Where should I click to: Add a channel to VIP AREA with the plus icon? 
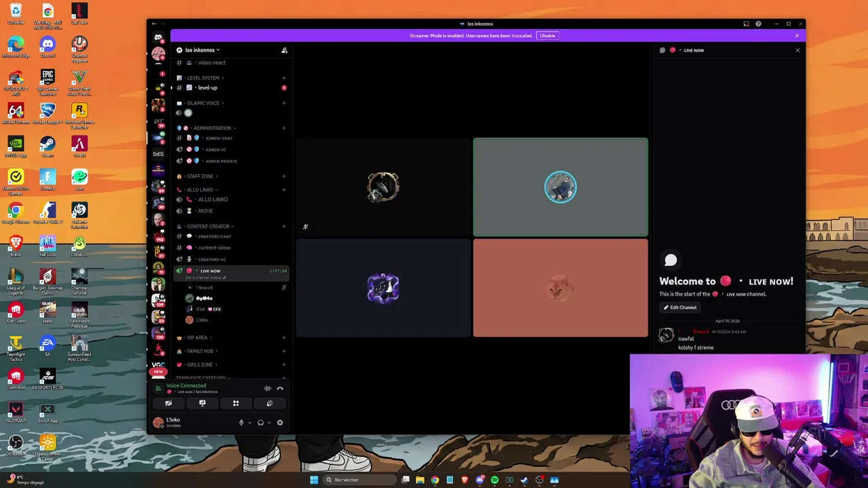tap(284, 338)
